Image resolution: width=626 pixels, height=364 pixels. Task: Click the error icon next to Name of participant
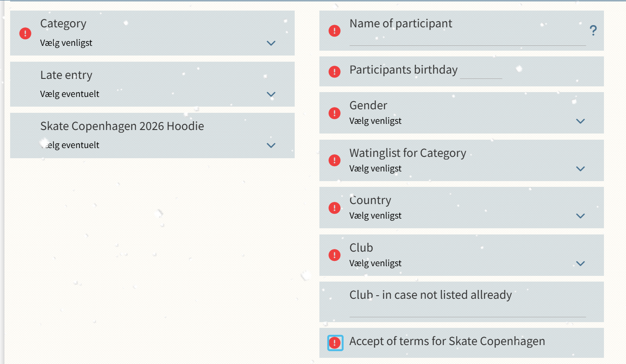point(334,30)
